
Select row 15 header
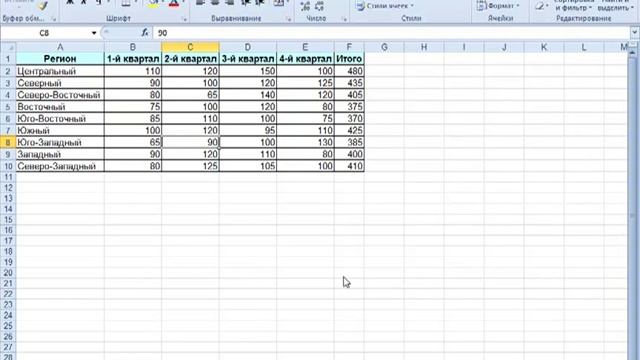pyautogui.click(x=8, y=220)
